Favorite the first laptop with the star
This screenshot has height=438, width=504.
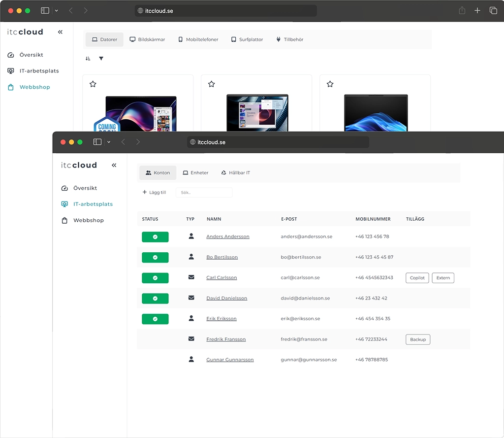click(x=93, y=84)
